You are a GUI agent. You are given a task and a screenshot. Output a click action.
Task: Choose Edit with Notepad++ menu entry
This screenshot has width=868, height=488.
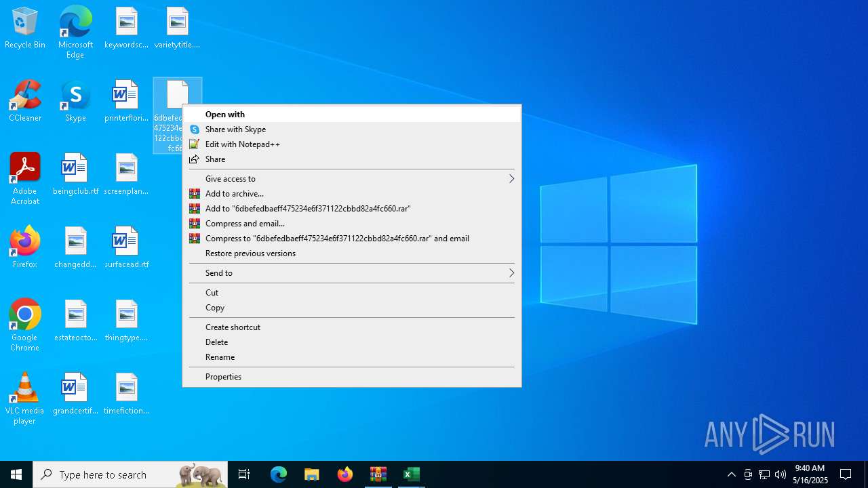352,144
